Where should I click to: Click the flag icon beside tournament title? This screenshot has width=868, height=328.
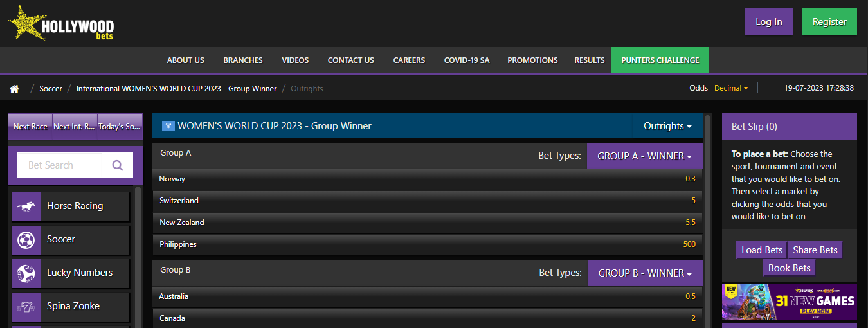click(168, 126)
